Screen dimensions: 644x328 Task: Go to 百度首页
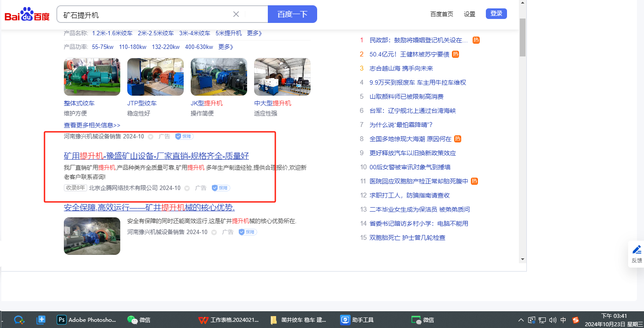(x=442, y=14)
